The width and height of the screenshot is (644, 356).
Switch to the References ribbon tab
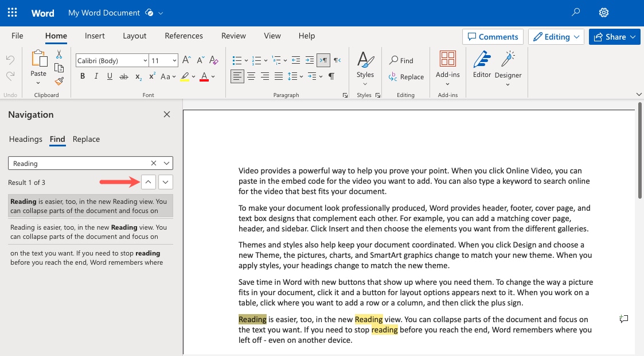(184, 36)
